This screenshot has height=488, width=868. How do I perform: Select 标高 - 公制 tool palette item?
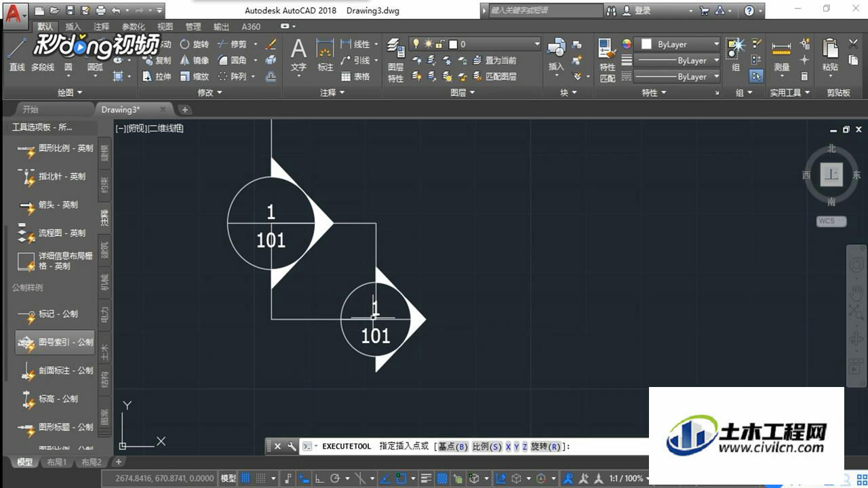[x=56, y=399]
